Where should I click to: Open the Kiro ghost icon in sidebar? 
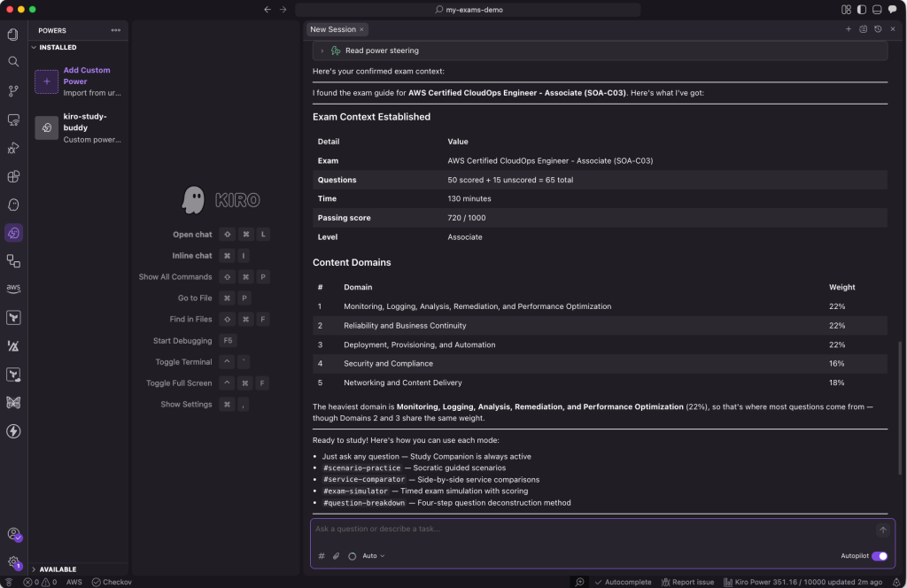click(x=13, y=205)
